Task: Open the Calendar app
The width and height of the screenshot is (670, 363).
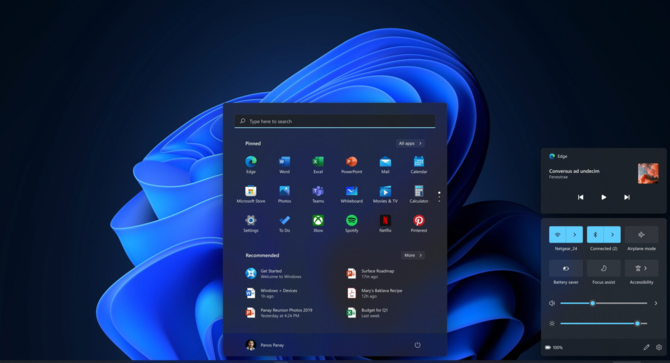Action: [x=419, y=164]
